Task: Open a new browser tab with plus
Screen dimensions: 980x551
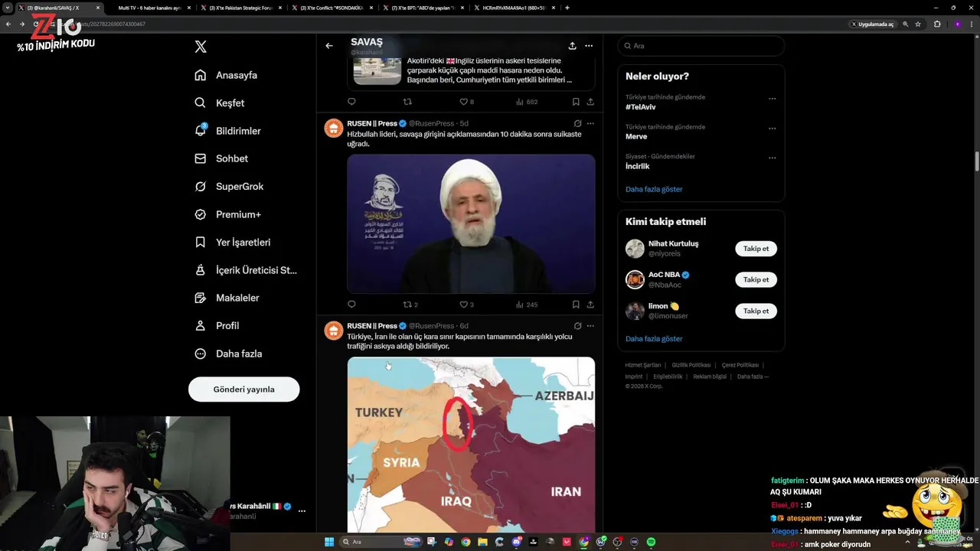Action: [567, 8]
